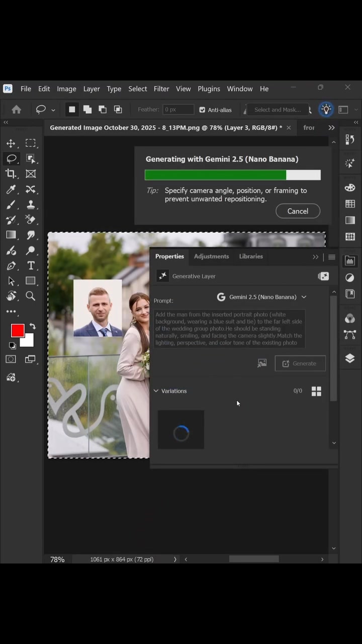Image resolution: width=362 pixels, height=644 pixels.
Task: Click the reference image icon beside Generate
Action: point(262,363)
